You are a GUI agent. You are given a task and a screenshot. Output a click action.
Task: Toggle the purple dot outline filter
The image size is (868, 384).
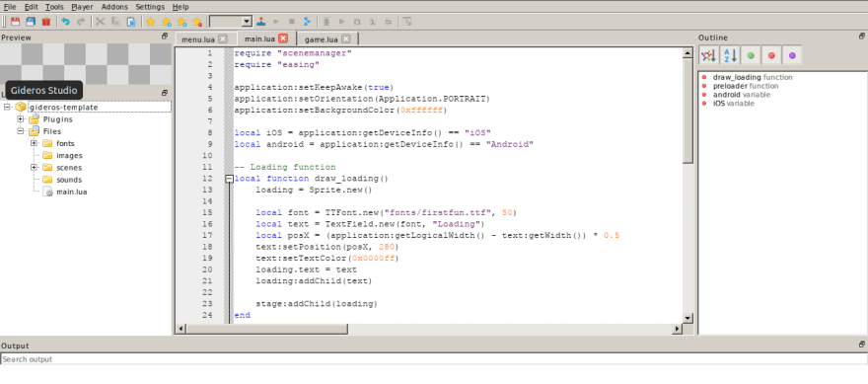(x=792, y=55)
